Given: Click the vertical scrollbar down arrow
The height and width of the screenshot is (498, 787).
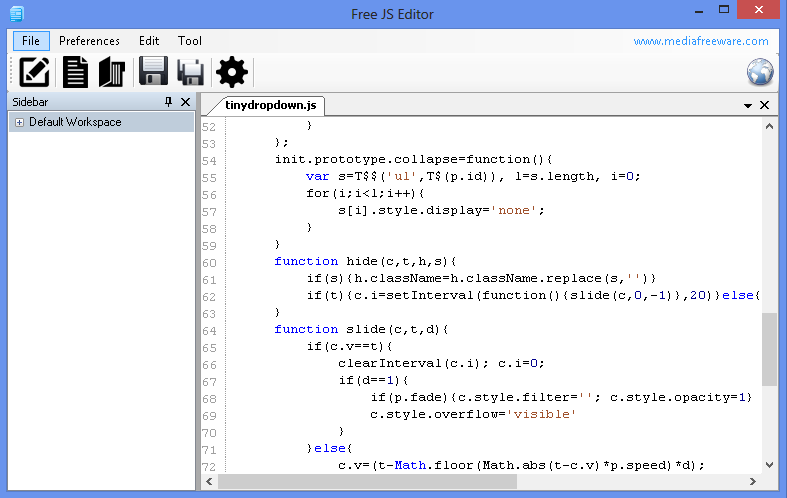Looking at the screenshot, I should click(769, 465).
